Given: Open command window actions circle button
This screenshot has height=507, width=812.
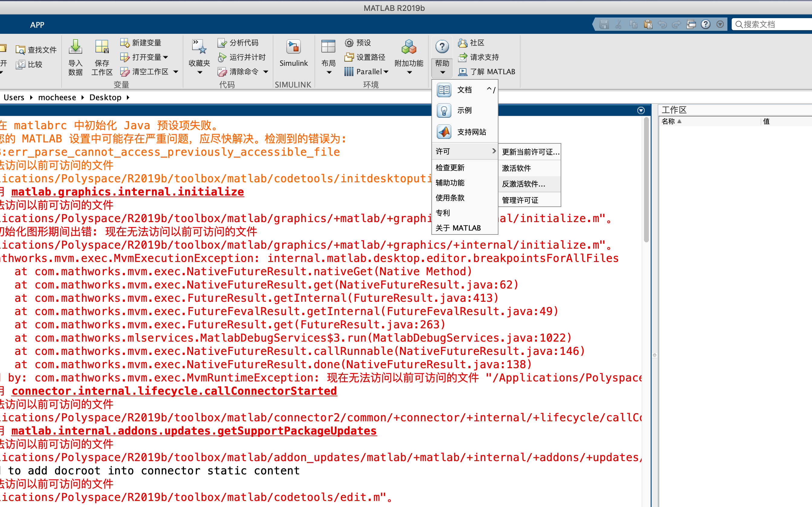Looking at the screenshot, I should click(641, 110).
